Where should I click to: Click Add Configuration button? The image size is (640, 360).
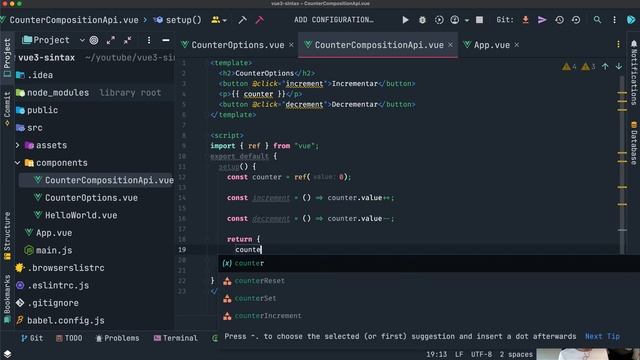click(334, 20)
